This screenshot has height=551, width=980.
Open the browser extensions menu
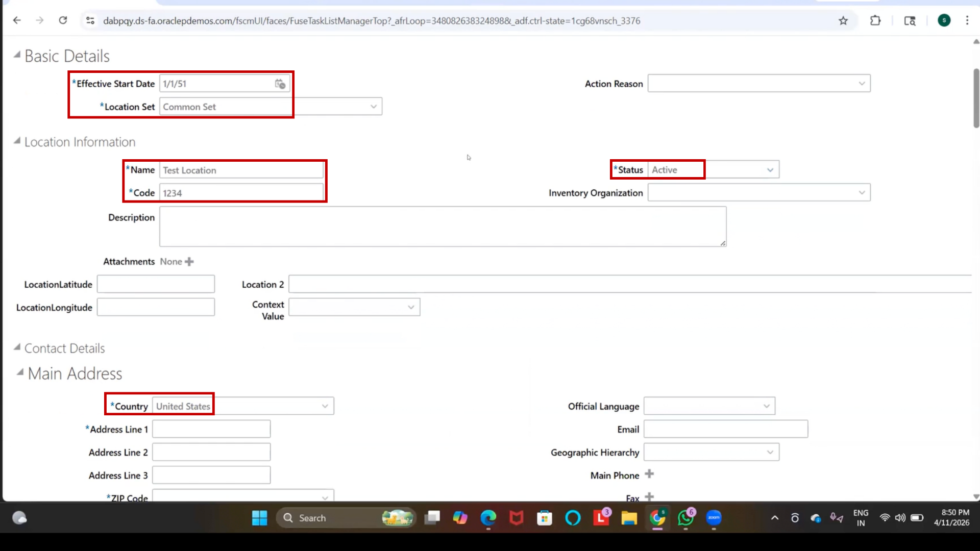[875, 20]
